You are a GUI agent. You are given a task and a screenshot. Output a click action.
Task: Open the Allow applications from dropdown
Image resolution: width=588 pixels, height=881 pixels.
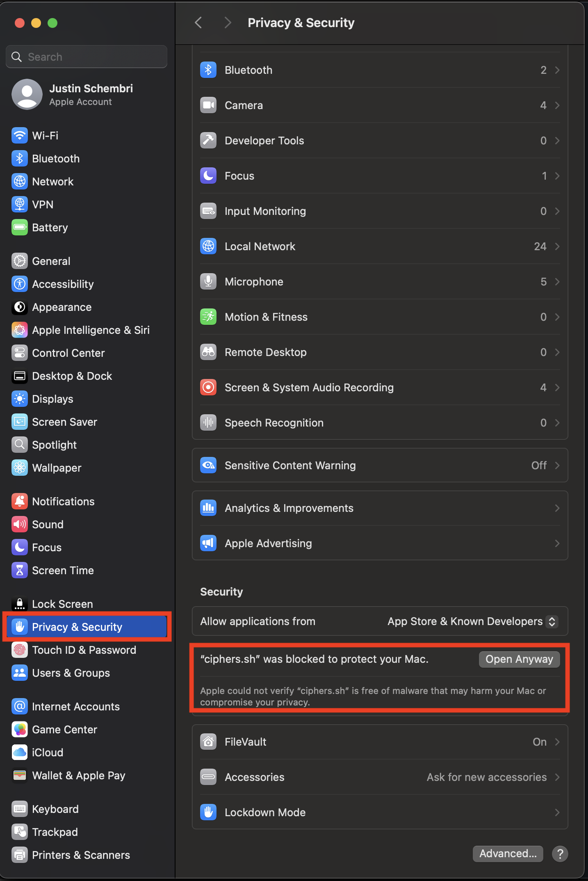[x=552, y=621]
